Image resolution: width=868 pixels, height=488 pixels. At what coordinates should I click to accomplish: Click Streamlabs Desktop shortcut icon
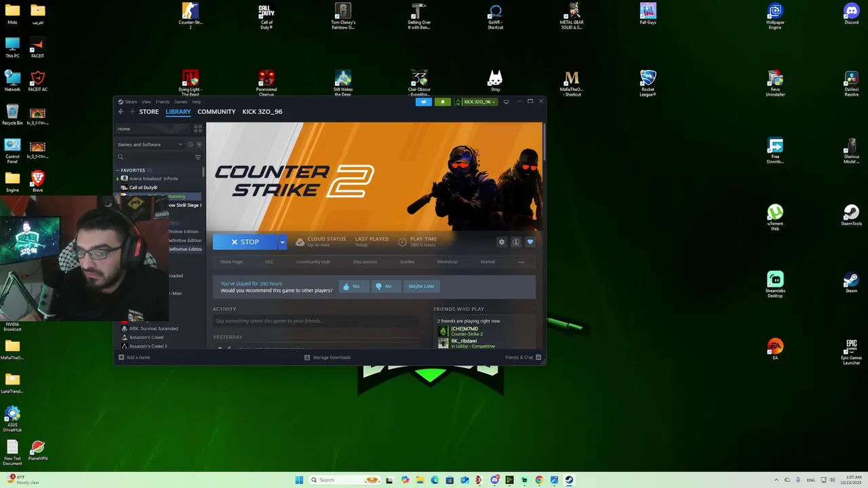(775, 285)
